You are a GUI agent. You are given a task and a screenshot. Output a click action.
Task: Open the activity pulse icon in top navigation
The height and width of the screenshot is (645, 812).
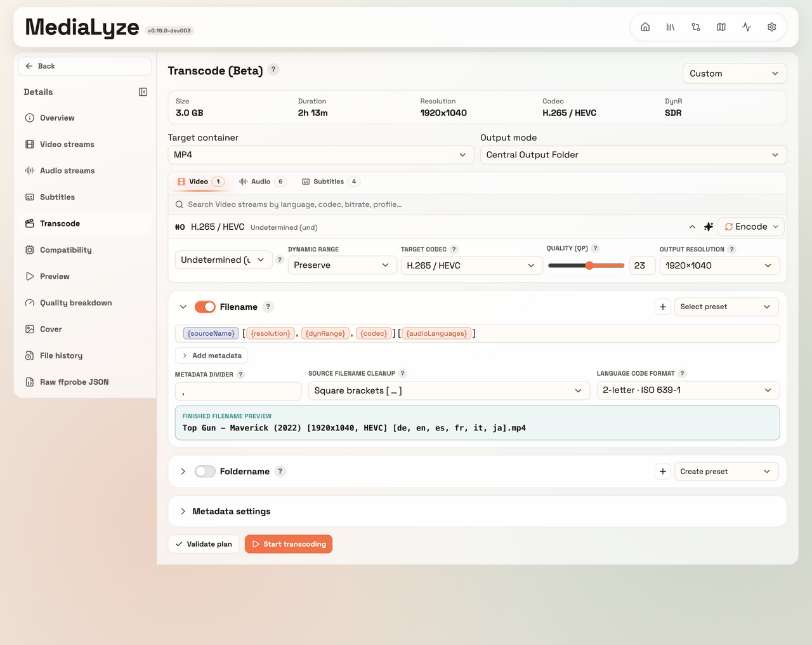click(x=747, y=27)
